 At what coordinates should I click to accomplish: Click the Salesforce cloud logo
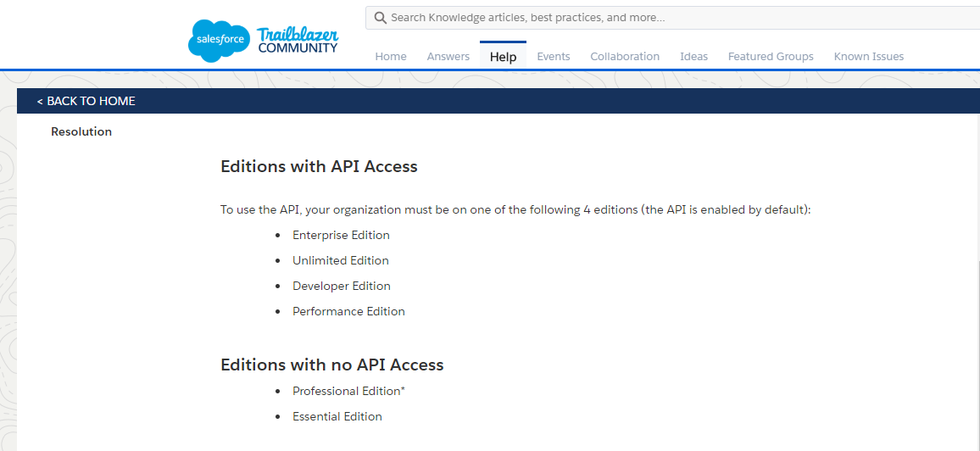218,41
